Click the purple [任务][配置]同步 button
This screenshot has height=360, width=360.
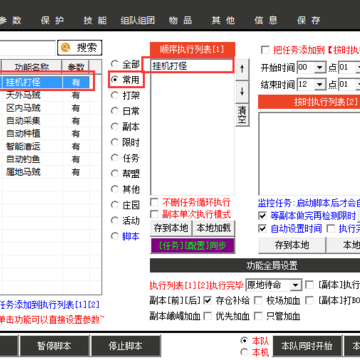pyautogui.click(x=192, y=246)
